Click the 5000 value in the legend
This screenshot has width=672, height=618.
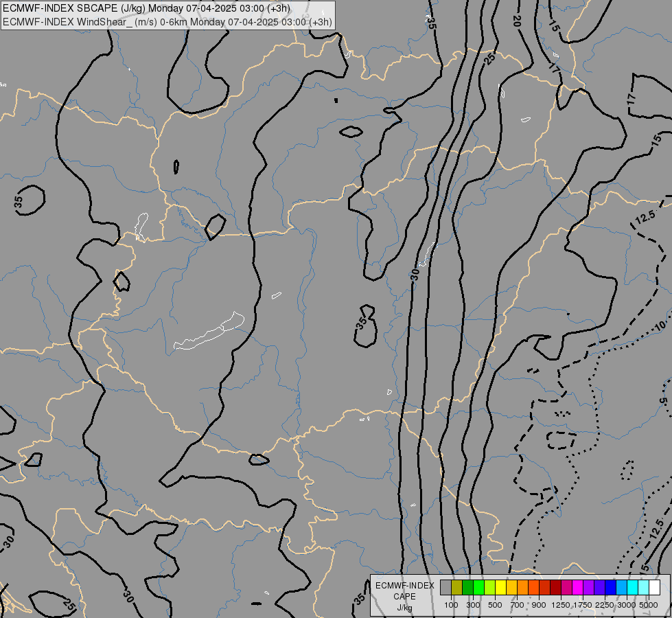point(648,605)
